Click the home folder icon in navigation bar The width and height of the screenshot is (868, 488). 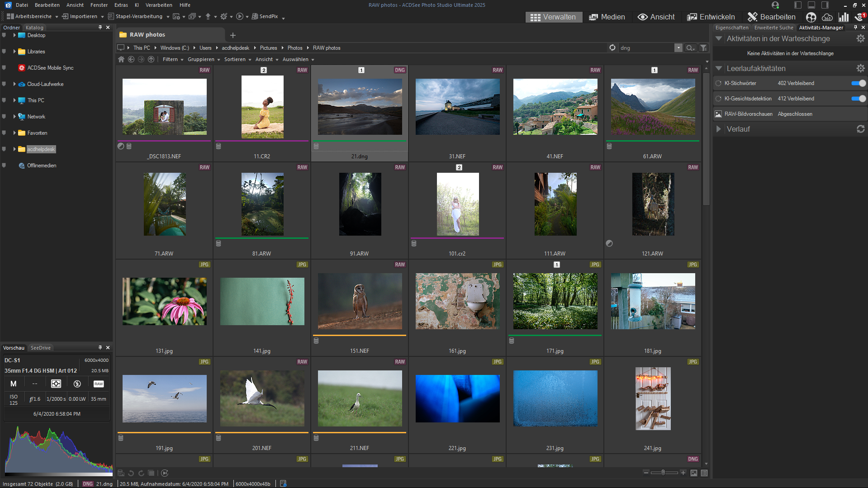click(x=121, y=59)
